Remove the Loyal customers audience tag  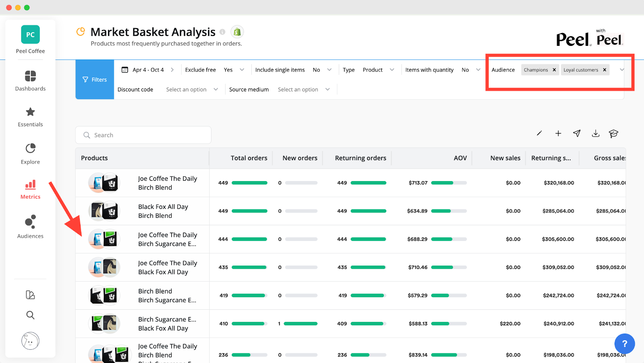pos(605,70)
